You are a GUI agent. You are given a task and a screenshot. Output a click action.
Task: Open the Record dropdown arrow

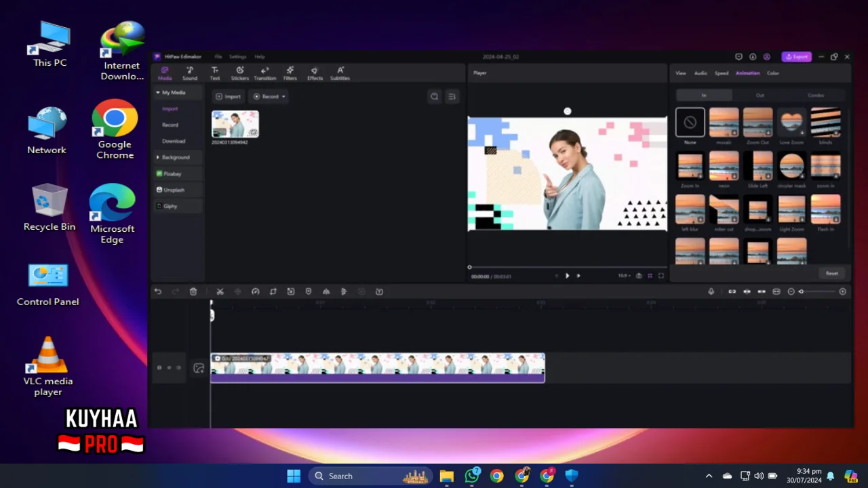283,96
